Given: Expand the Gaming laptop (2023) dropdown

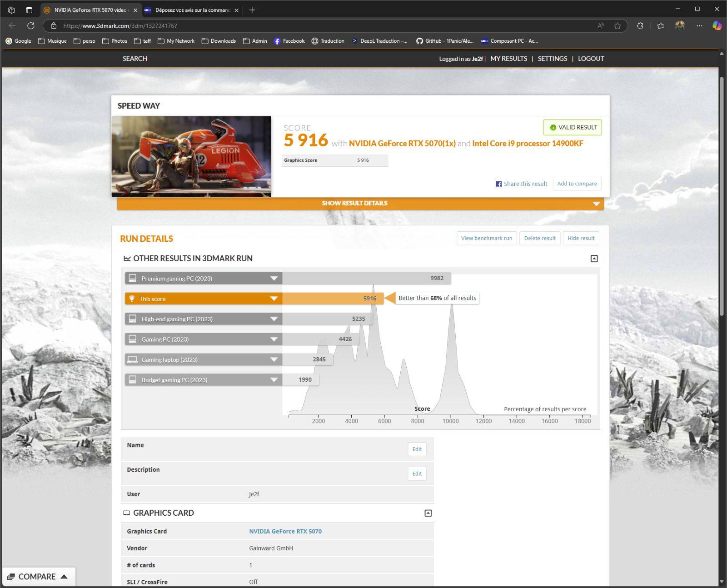Looking at the screenshot, I should 274,359.
